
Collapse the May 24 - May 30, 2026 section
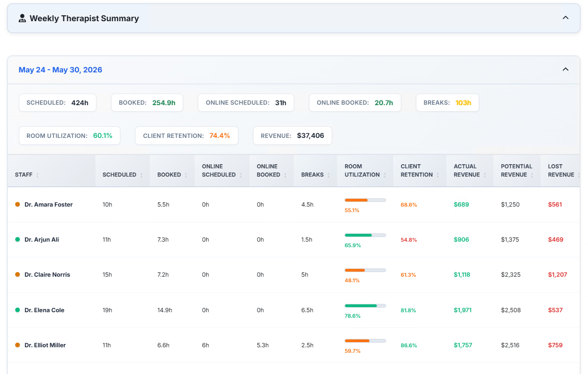(565, 70)
